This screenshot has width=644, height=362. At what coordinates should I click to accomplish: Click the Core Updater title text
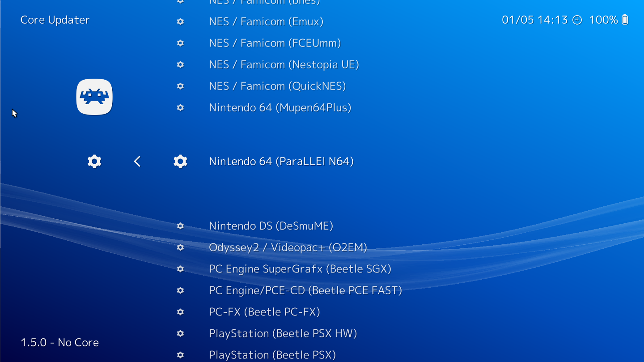tap(55, 20)
